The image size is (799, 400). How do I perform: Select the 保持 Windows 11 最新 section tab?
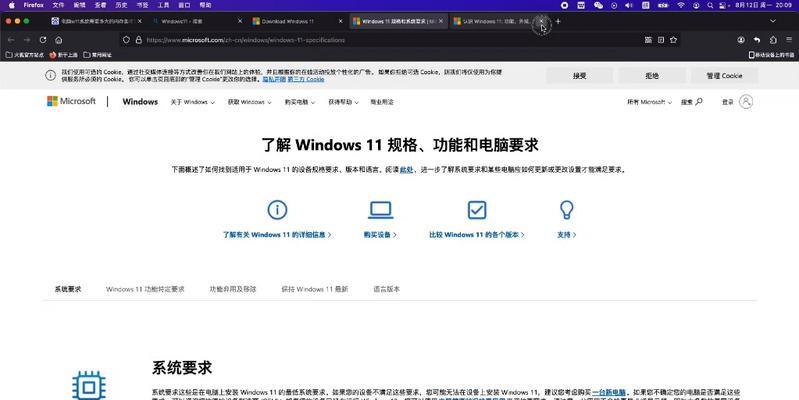314,289
